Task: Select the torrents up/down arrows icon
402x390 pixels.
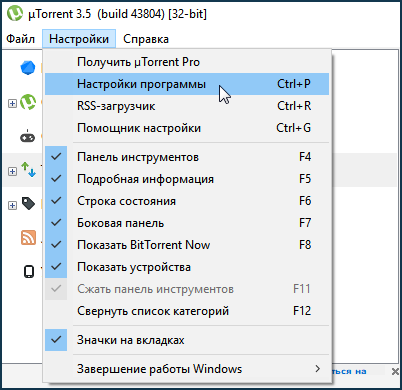Action: click(28, 170)
